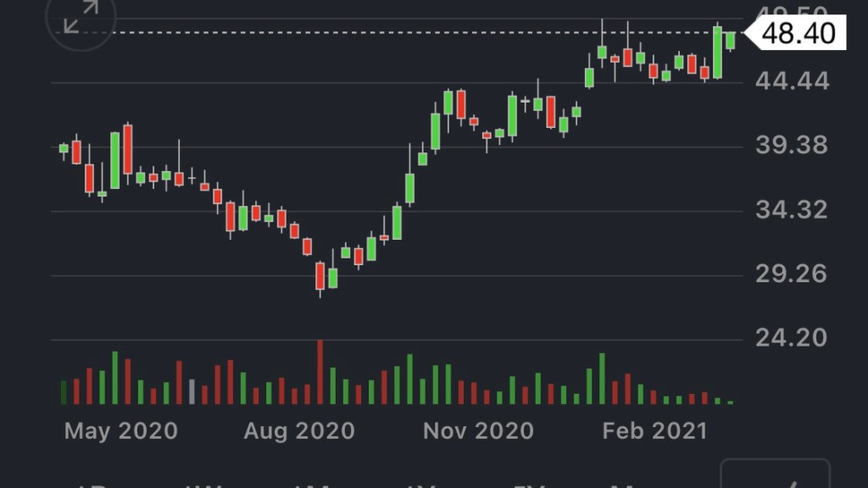This screenshot has height=488, width=868.
Task: Tap the first dark green volume bar
Action: (64, 392)
